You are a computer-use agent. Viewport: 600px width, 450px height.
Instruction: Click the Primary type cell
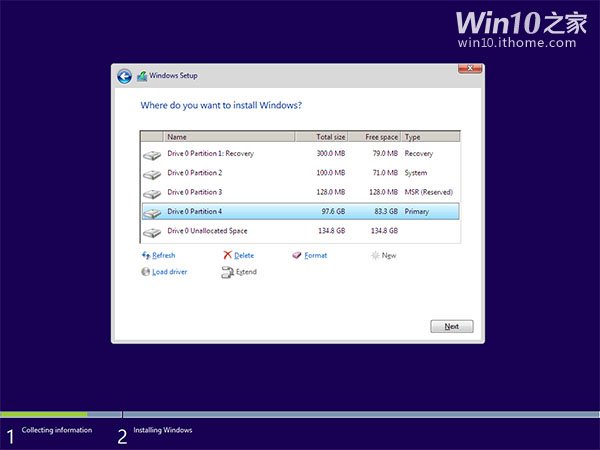click(x=416, y=211)
